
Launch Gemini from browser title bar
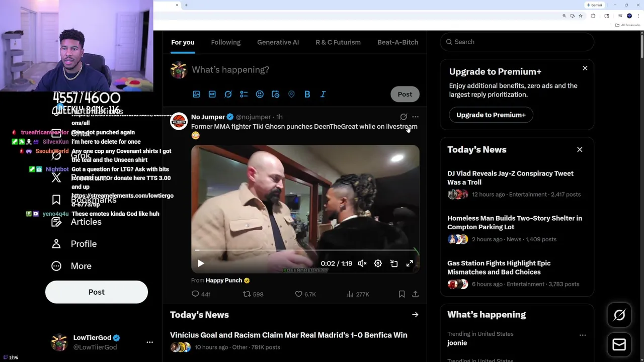[594, 5]
